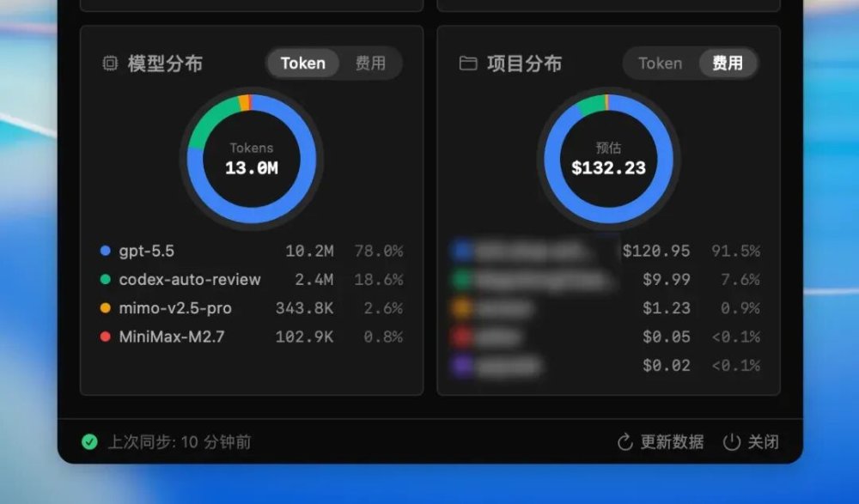The width and height of the screenshot is (859, 504).
Task: Click the blue gpt-5.5 legend dot
Action: [x=105, y=251]
